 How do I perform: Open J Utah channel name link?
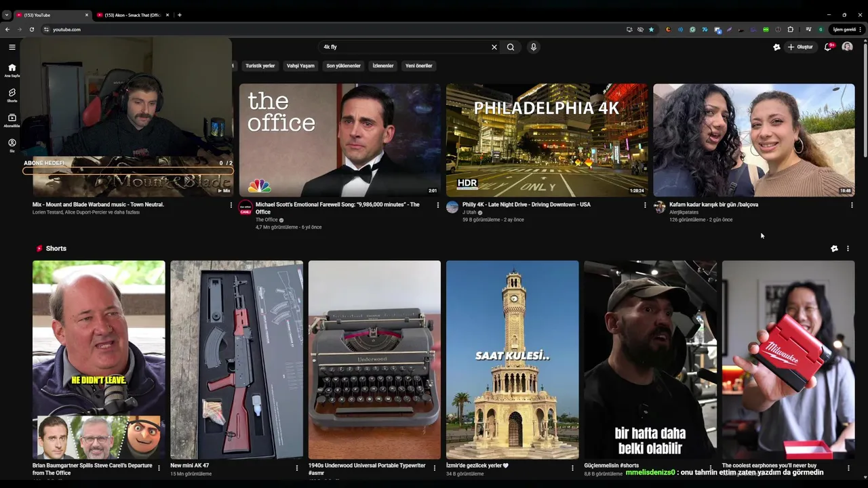click(469, 212)
